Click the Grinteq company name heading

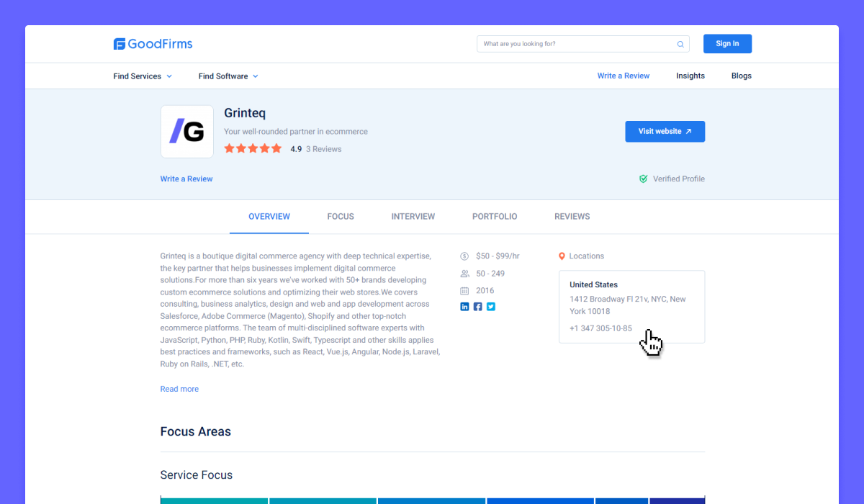pyautogui.click(x=245, y=113)
